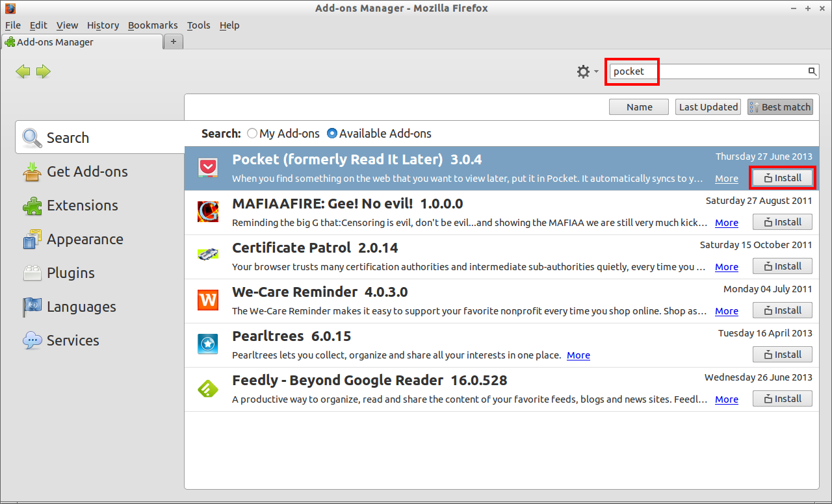Open the View menu

(x=67, y=25)
